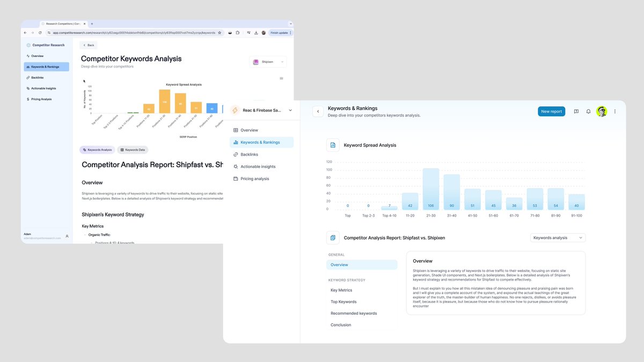The image size is (644, 362).
Task: Select Keywords & Rankings in back window sidebar
Action: pyautogui.click(x=46, y=67)
